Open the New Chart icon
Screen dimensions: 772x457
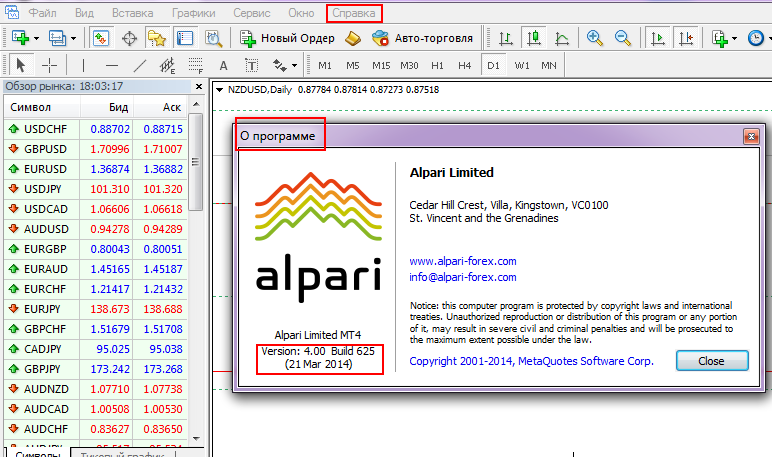[x=20, y=38]
